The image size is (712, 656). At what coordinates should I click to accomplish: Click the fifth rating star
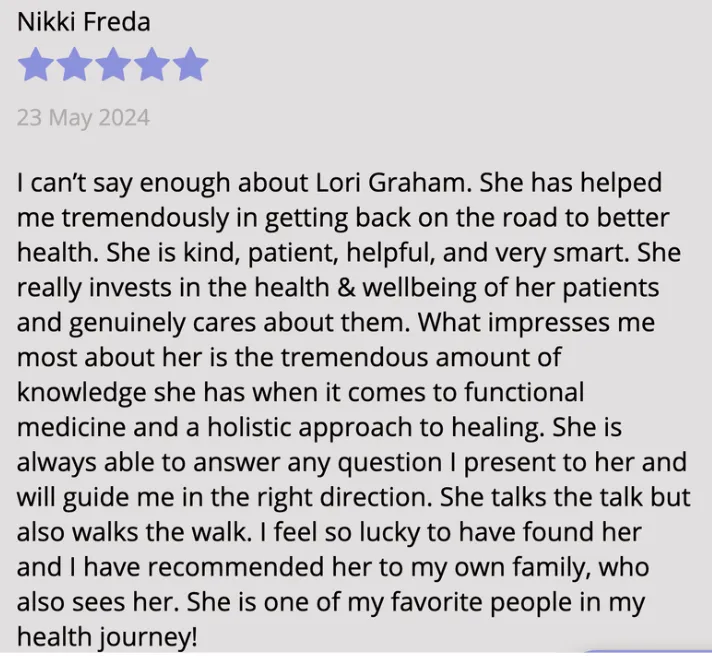pyautogui.click(x=191, y=64)
